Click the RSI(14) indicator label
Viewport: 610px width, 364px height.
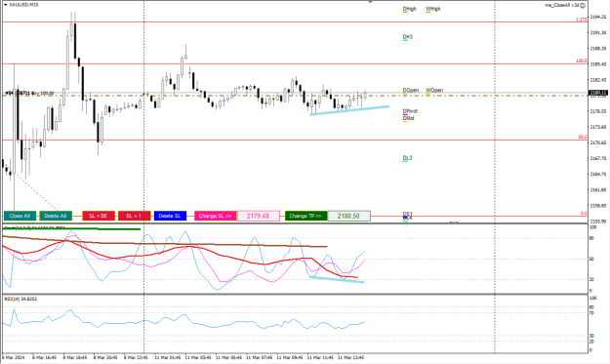coord(20,299)
